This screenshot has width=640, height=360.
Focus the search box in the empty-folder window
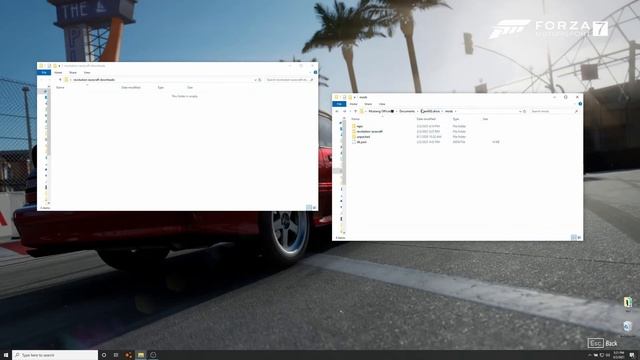[x=289, y=80]
